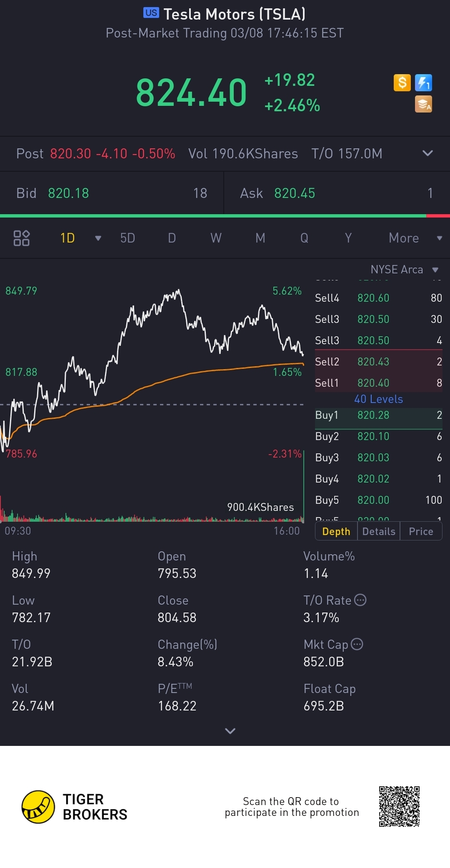Tap the US market flag badge
Viewport: 450px width, 868px height.
151,13
